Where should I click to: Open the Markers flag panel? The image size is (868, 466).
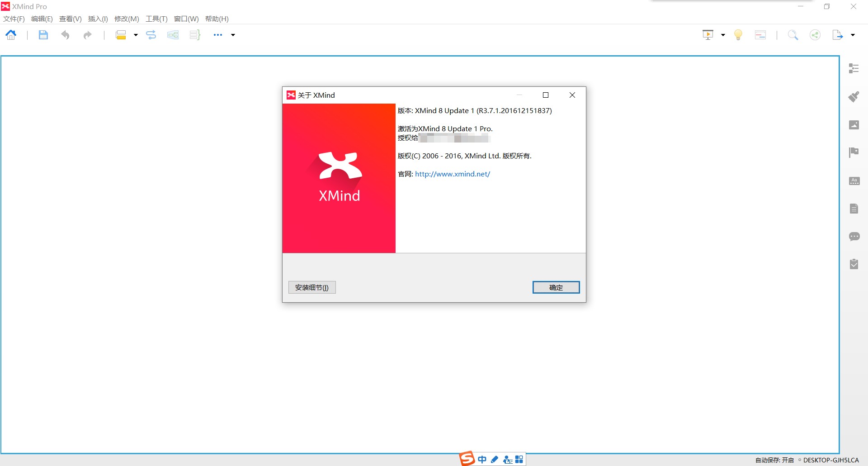click(x=854, y=152)
